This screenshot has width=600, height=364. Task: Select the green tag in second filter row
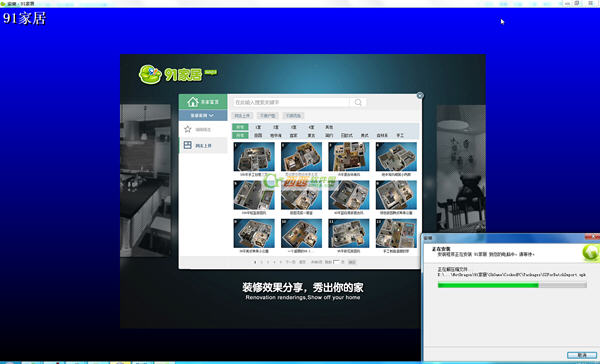pyautogui.click(x=240, y=135)
